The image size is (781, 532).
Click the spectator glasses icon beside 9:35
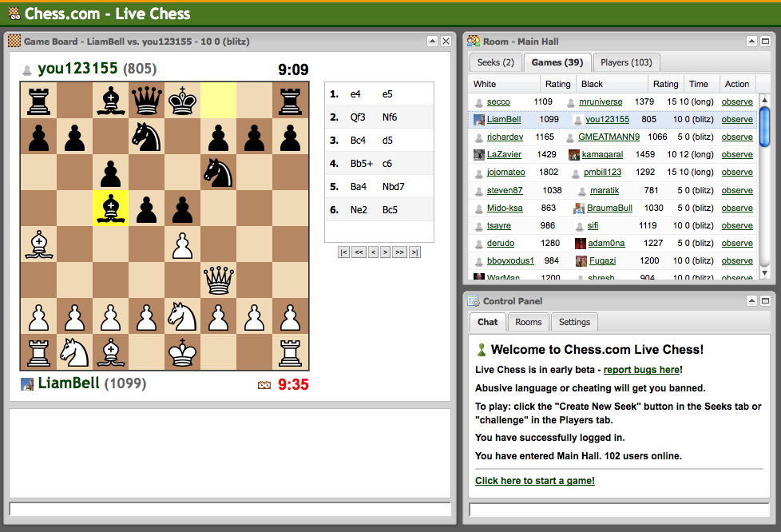coord(264,385)
